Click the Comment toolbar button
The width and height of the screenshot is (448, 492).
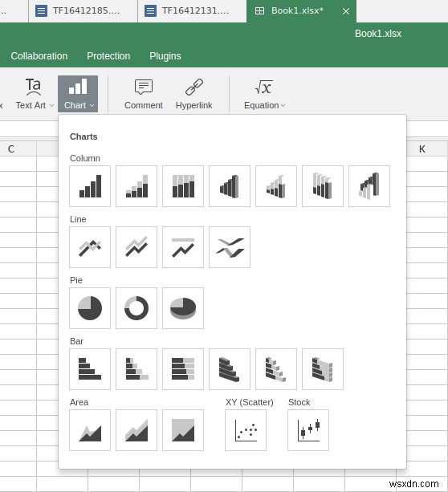[x=144, y=94]
